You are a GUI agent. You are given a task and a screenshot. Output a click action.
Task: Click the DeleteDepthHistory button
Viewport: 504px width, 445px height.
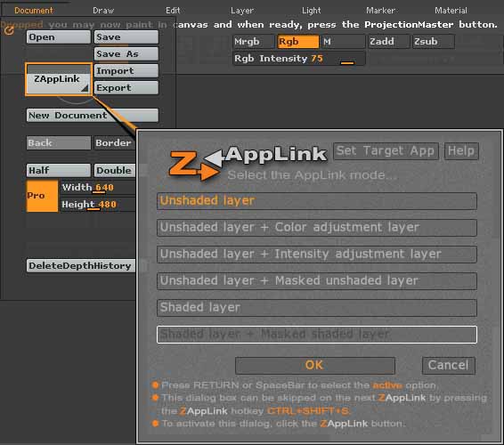tap(81, 266)
